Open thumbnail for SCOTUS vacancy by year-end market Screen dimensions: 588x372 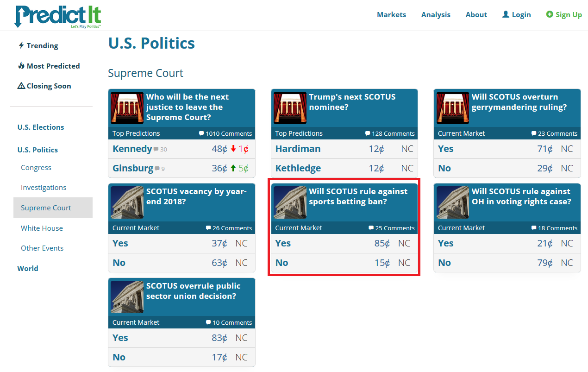click(x=127, y=202)
